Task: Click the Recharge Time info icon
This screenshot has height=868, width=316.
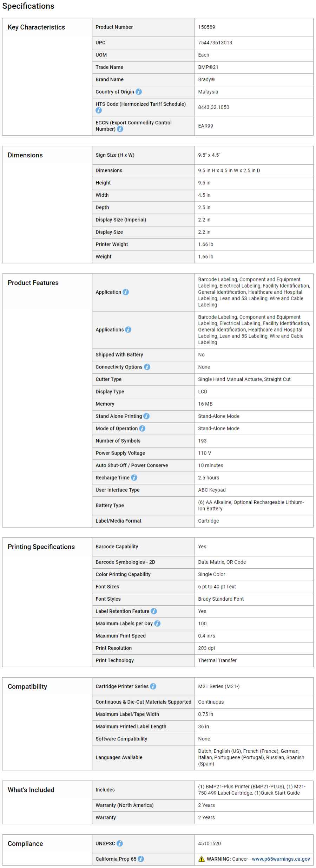Action: tap(134, 477)
